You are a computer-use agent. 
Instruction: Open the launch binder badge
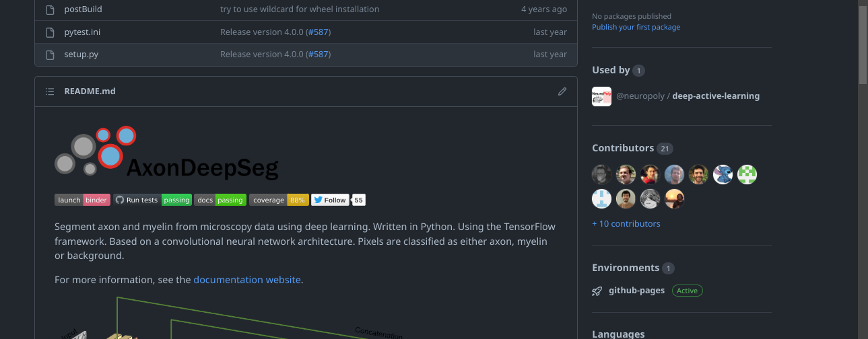click(x=82, y=200)
